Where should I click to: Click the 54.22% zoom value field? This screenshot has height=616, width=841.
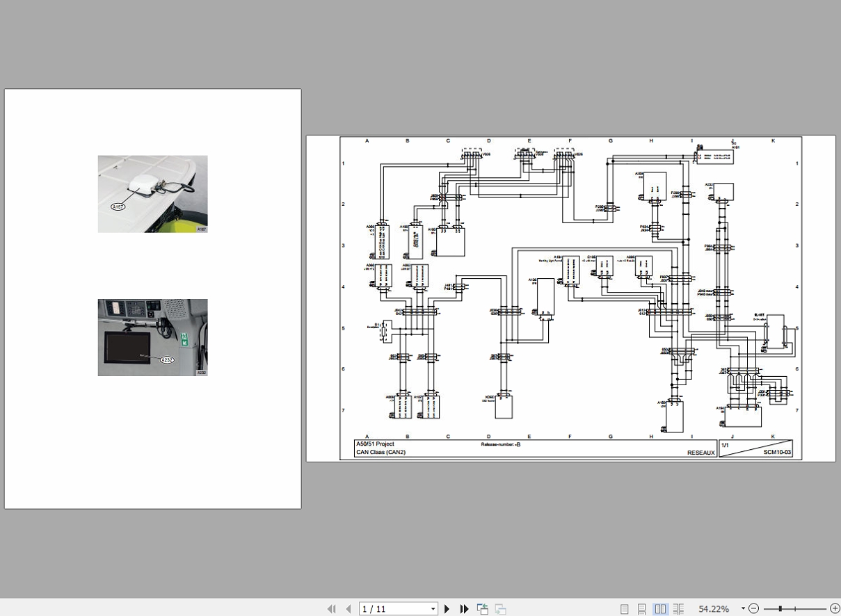tap(714, 609)
